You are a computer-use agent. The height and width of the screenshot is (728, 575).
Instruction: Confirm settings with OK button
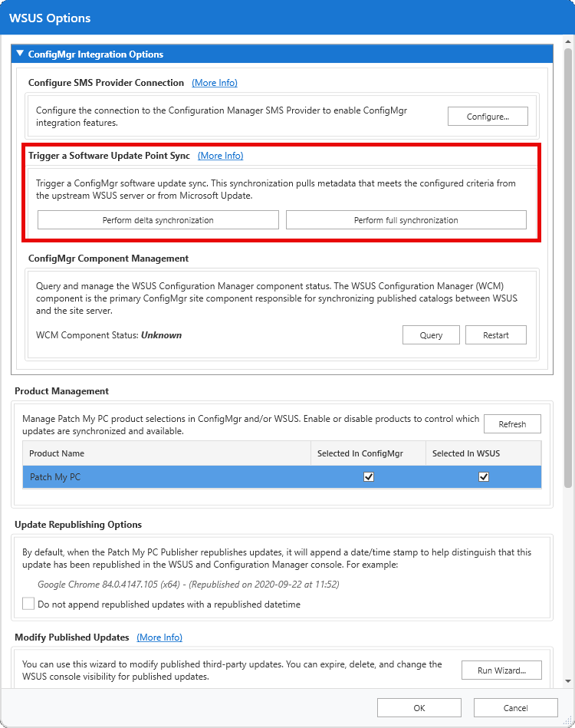(x=419, y=708)
